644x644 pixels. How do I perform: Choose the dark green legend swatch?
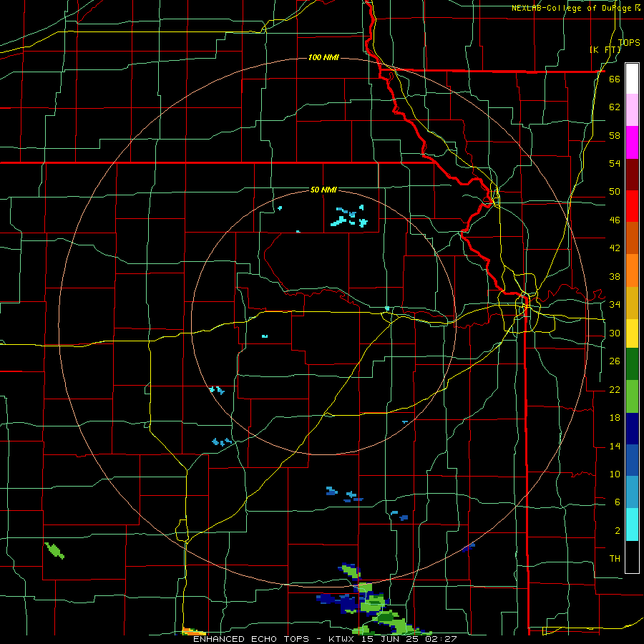tap(632, 364)
